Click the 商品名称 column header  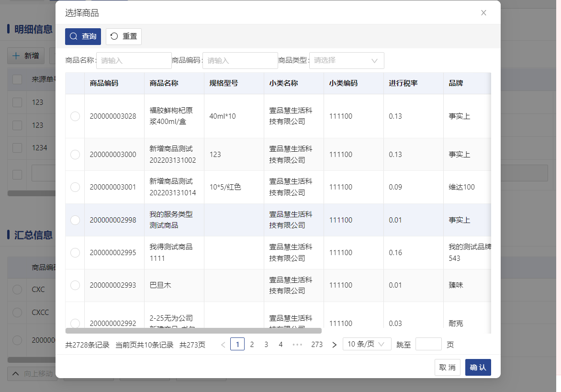[164, 83]
